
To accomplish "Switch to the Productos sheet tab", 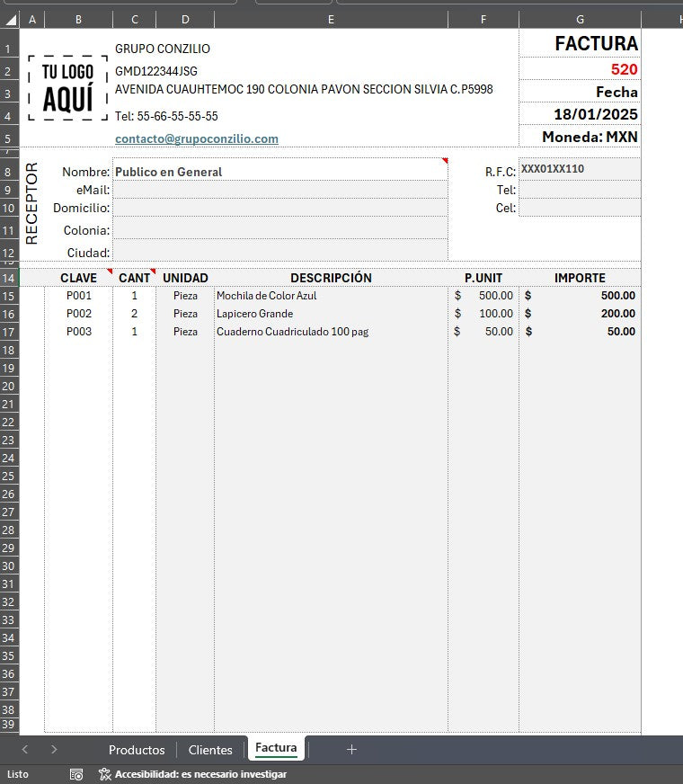I will tap(137, 750).
